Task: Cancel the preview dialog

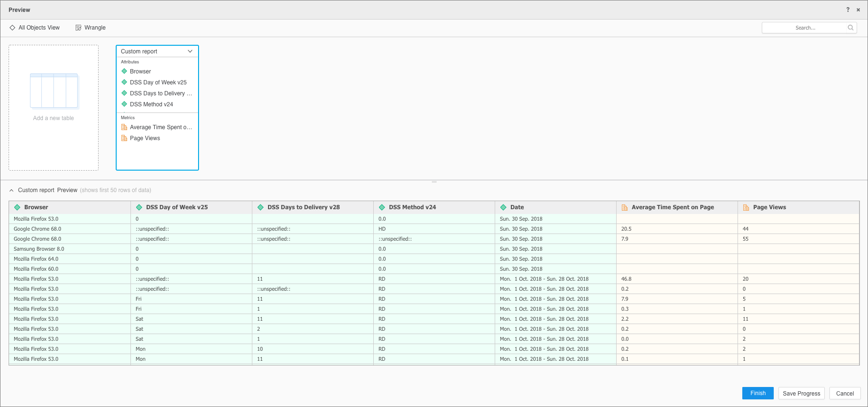Action: pos(845,393)
